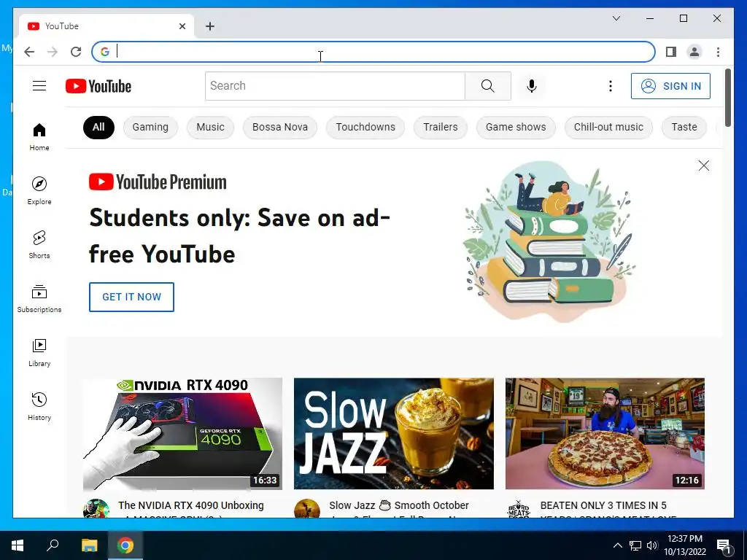Open History in sidebar
The width and height of the screenshot is (747, 560).
click(x=39, y=406)
